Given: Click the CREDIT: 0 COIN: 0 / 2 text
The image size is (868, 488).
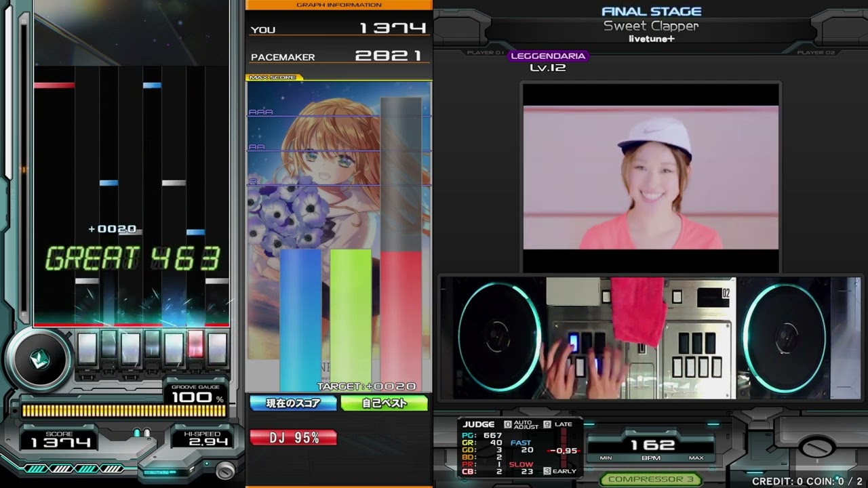Looking at the screenshot, I should (808, 481).
